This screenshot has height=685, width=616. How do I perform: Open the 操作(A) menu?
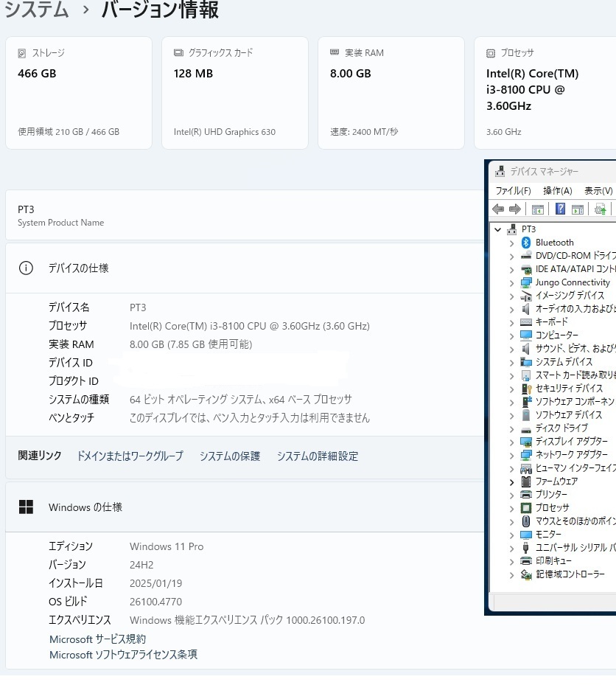[558, 191]
